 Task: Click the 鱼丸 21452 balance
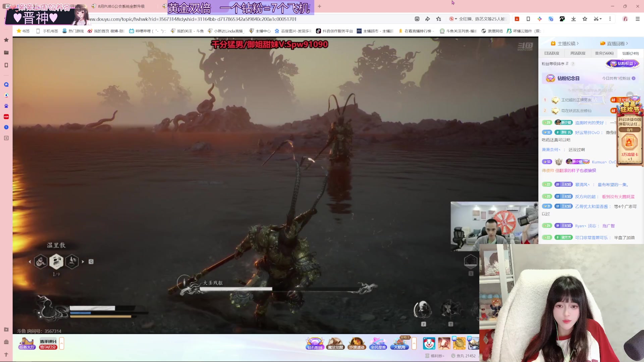463,356
